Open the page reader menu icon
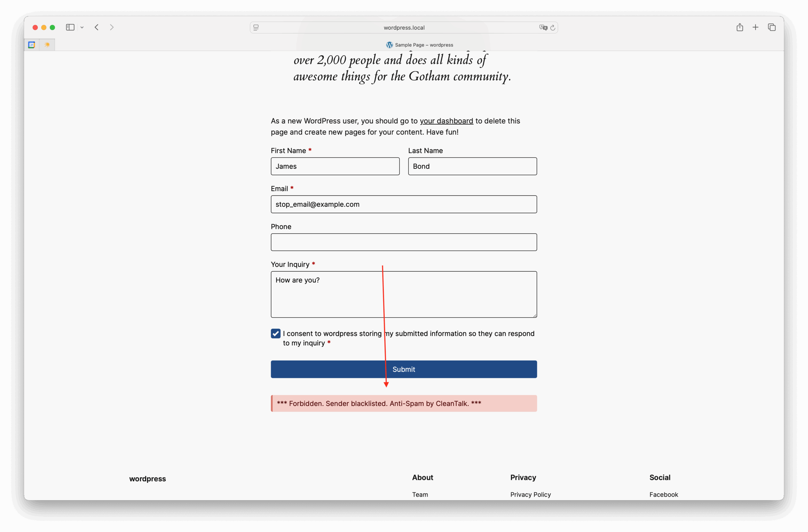This screenshot has height=532, width=808. pos(256,27)
